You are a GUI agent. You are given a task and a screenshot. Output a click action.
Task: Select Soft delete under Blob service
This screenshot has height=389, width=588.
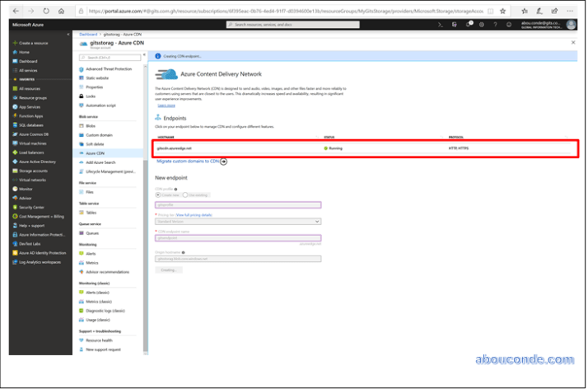[x=96, y=143]
